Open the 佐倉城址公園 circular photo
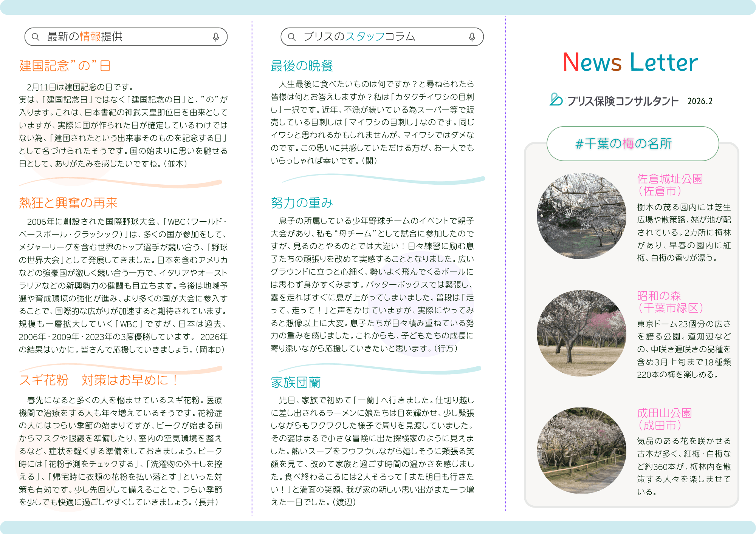This screenshot has width=756, height=534. (581, 216)
